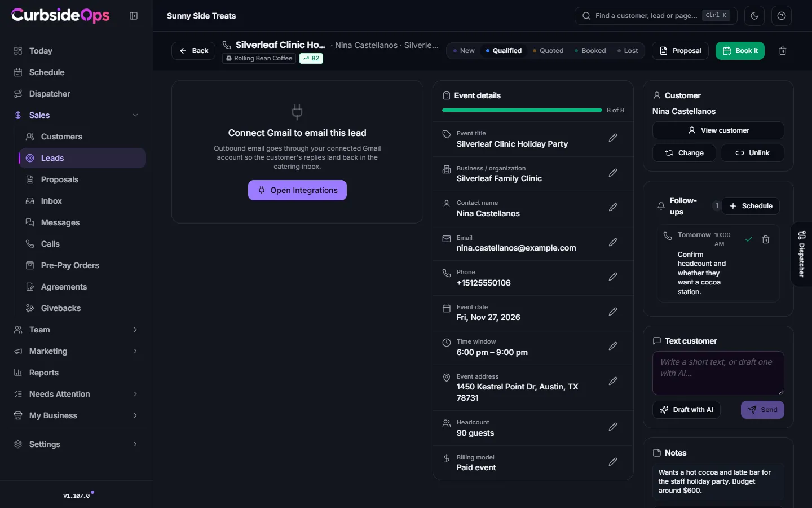
Task: Edit the Phone pencil icon
Action: [613, 277]
